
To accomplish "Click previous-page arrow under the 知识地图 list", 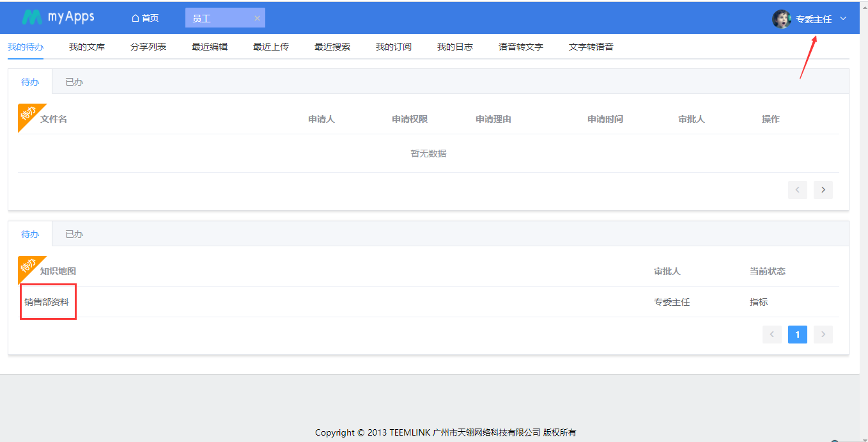I will [772, 335].
